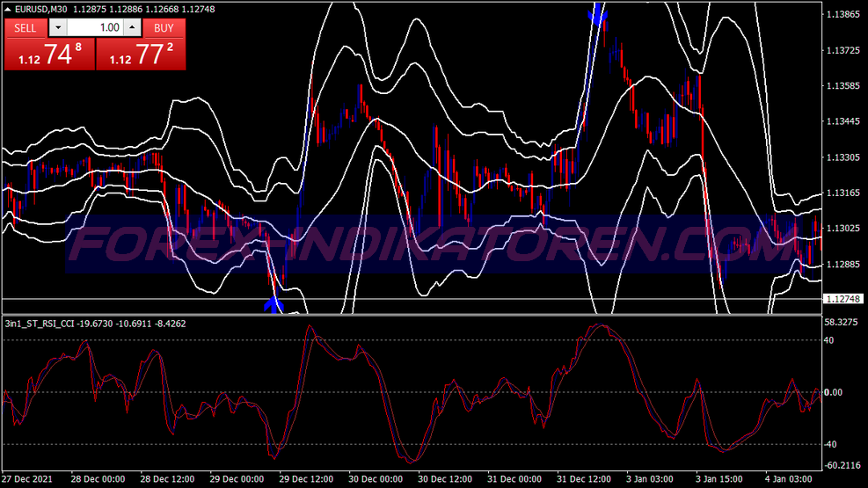
Task: Click the indicator level -40 label
Action: click(830, 444)
